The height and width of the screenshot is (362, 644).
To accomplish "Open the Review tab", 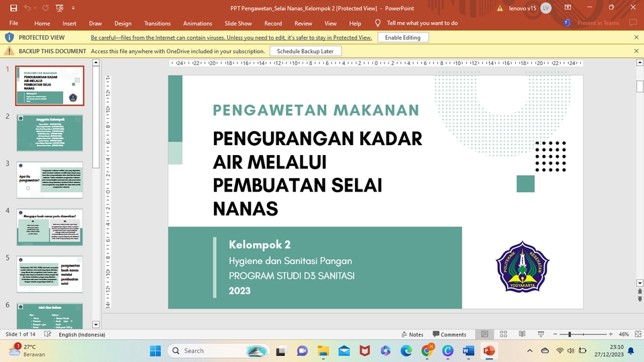I will pos(303,24).
